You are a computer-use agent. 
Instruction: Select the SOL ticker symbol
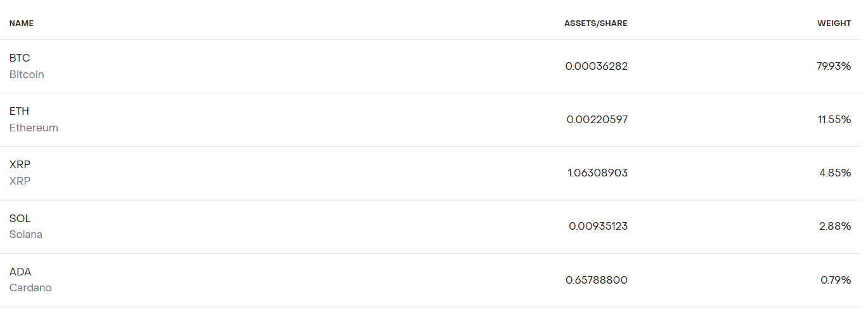pyautogui.click(x=20, y=218)
